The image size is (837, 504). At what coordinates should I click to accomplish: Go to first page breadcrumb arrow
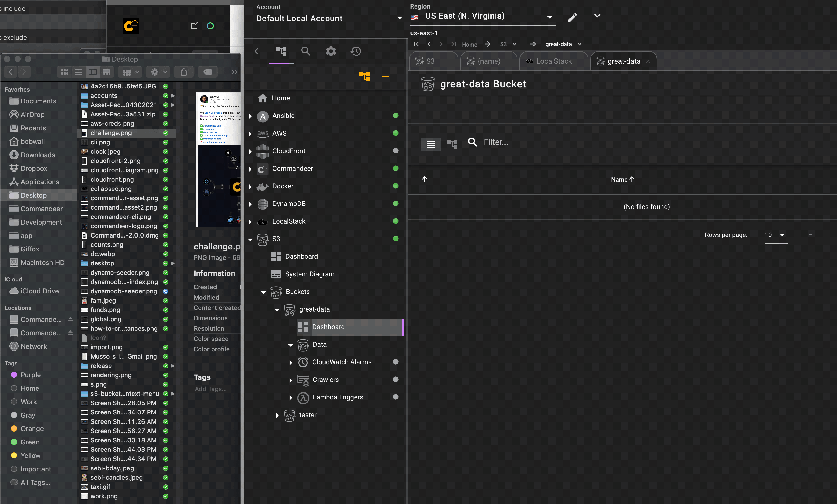point(416,44)
